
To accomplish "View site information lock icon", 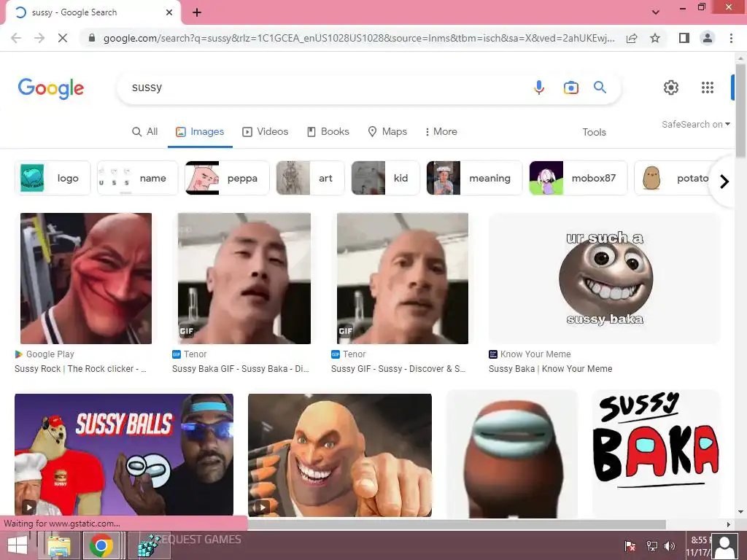I will coord(92,38).
